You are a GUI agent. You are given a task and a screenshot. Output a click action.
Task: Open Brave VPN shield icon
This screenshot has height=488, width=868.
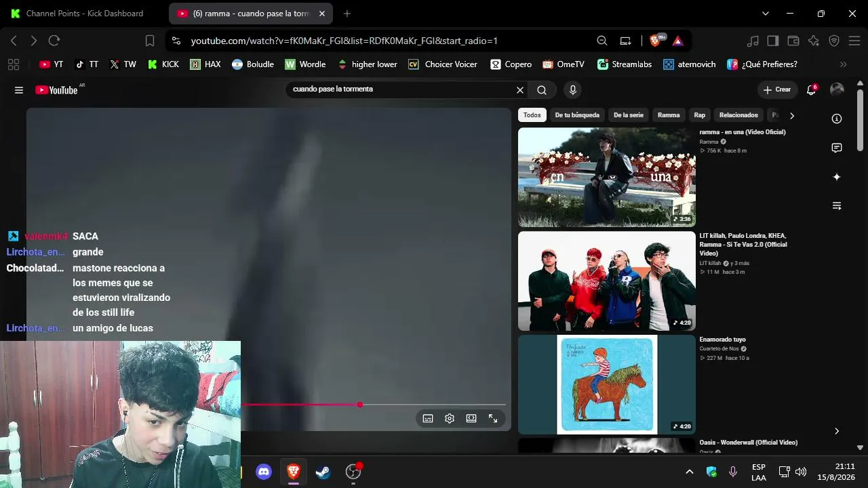[x=834, y=41]
